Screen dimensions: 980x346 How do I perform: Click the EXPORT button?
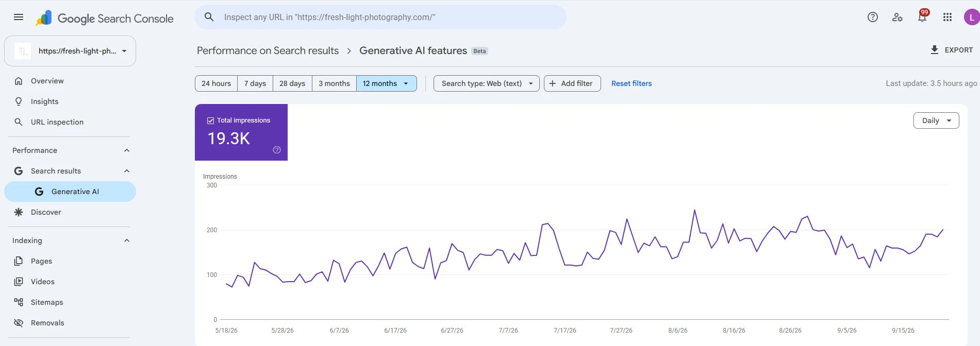point(951,50)
